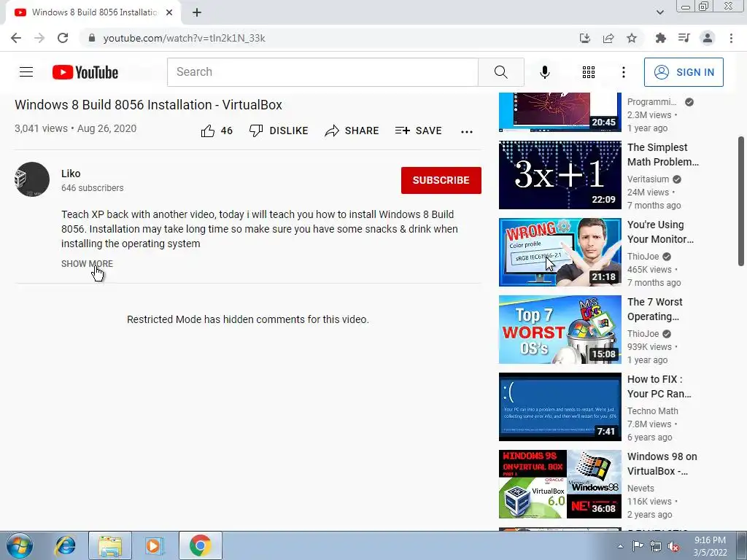Open The Simplest Math Problem title
The height and width of the screenshot is (560, 747).
click(x=662, y=155)
